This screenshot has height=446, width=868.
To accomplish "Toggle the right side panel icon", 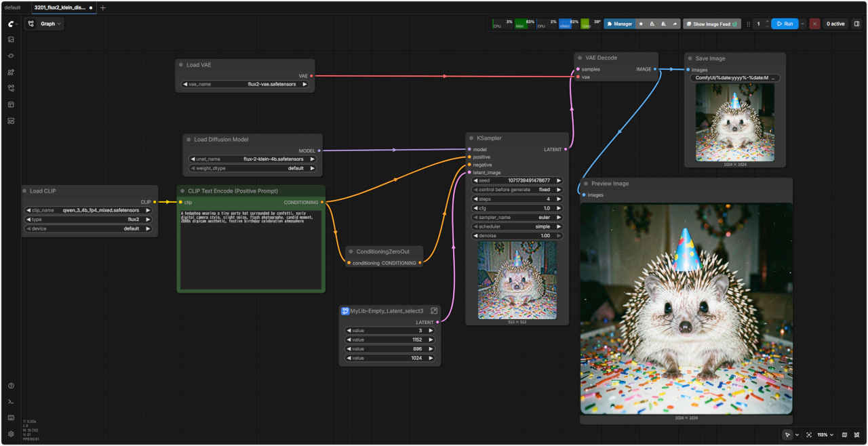I will coord(856,24).
